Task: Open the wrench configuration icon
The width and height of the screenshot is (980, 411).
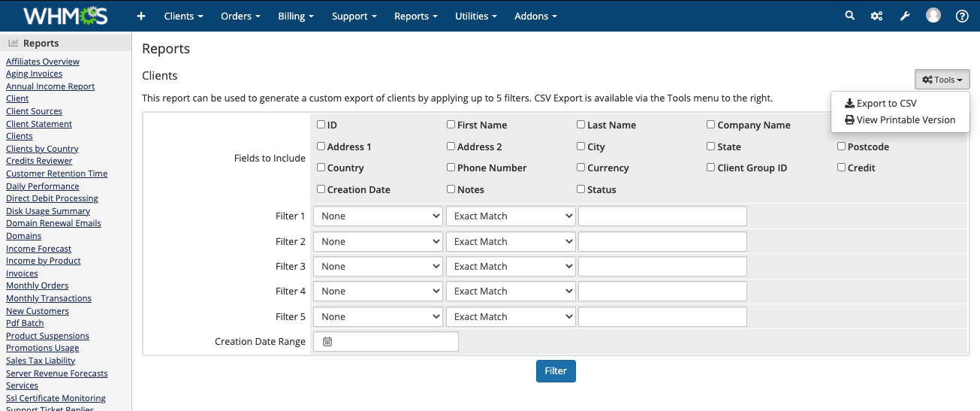Action: coord(905,16)
